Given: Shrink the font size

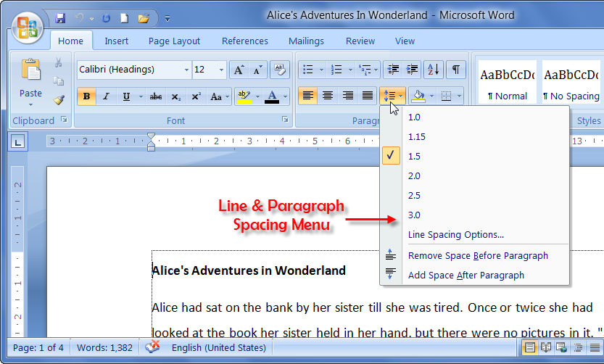Looking at the screenshot, I should point(257,70).
